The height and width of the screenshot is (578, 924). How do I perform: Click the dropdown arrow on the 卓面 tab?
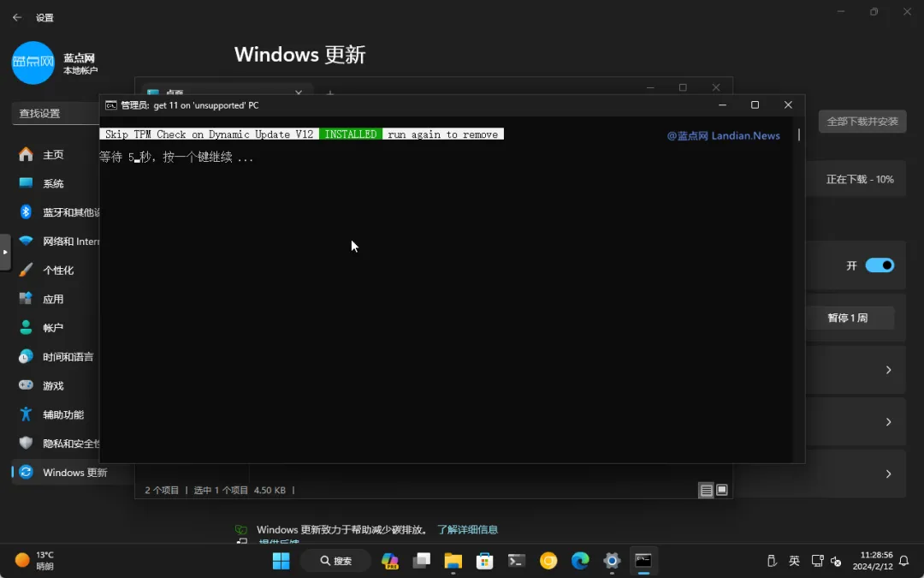pyautogui.click(x=298, y=92)
